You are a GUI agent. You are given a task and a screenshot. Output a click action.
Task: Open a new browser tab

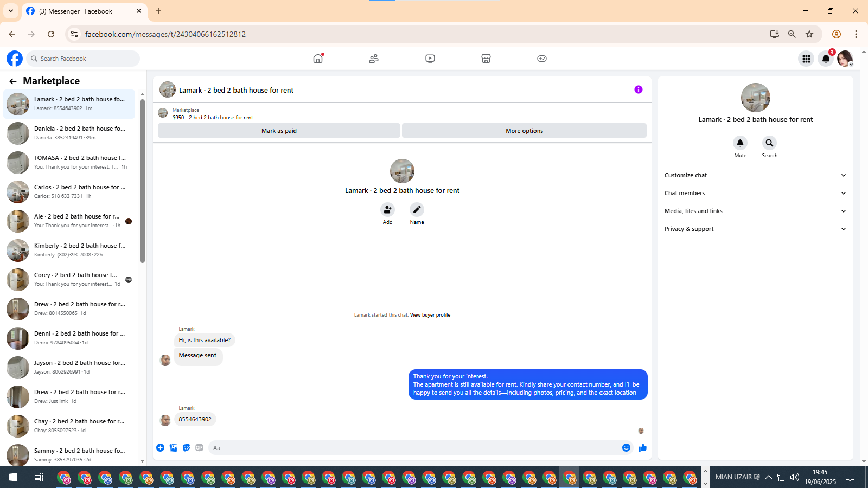coord(158,11)
